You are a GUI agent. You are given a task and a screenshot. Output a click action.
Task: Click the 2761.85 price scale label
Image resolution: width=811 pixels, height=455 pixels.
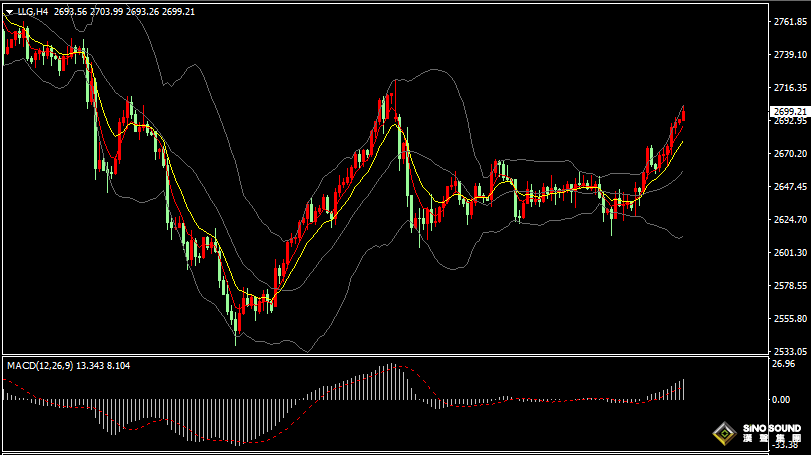tap(790, 22)
